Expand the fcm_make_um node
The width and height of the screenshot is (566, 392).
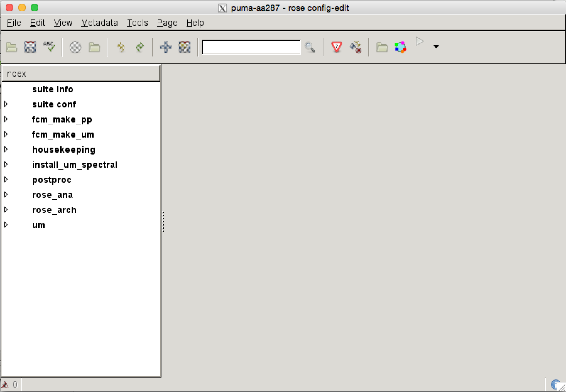click(x=6, y=134)
